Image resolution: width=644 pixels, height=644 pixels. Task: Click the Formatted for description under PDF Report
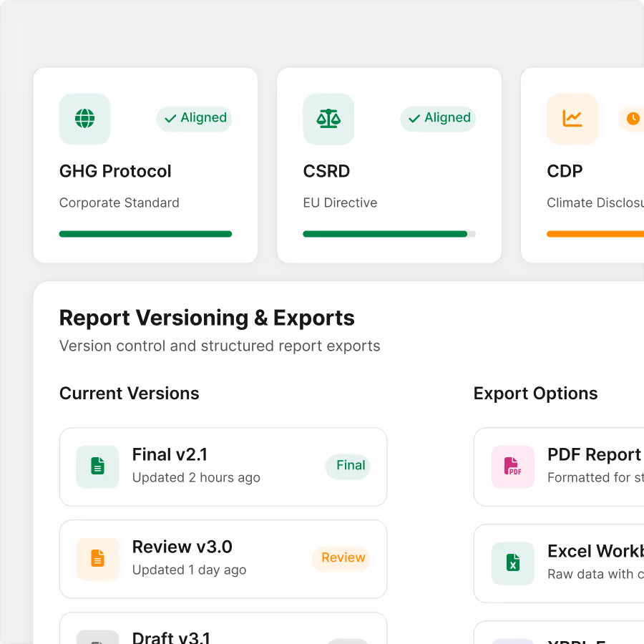[595, 478]
